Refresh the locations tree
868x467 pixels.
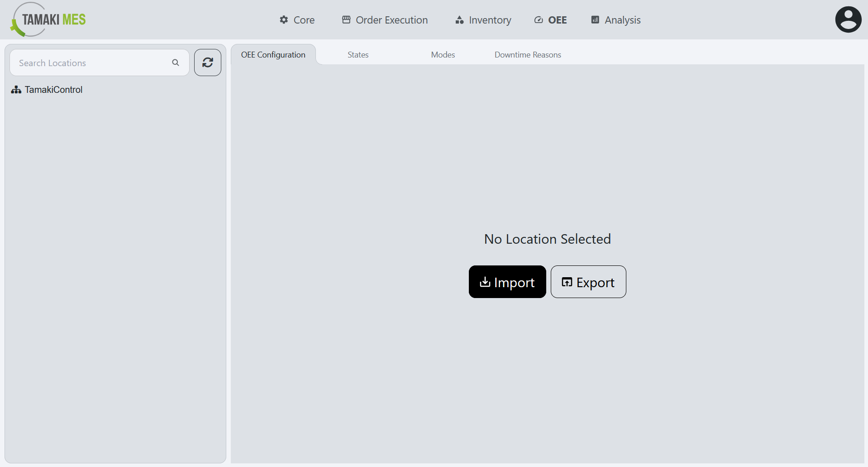(207, 63)
